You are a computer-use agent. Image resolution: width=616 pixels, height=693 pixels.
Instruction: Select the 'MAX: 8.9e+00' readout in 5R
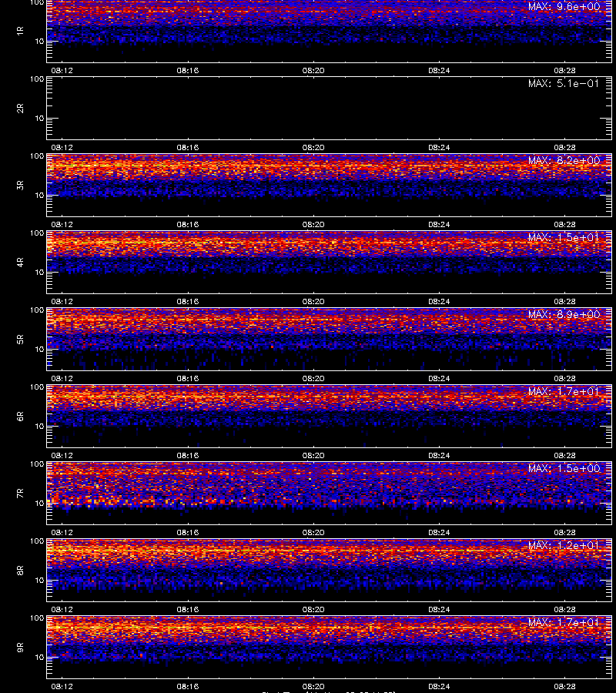[x=564, y=314]
